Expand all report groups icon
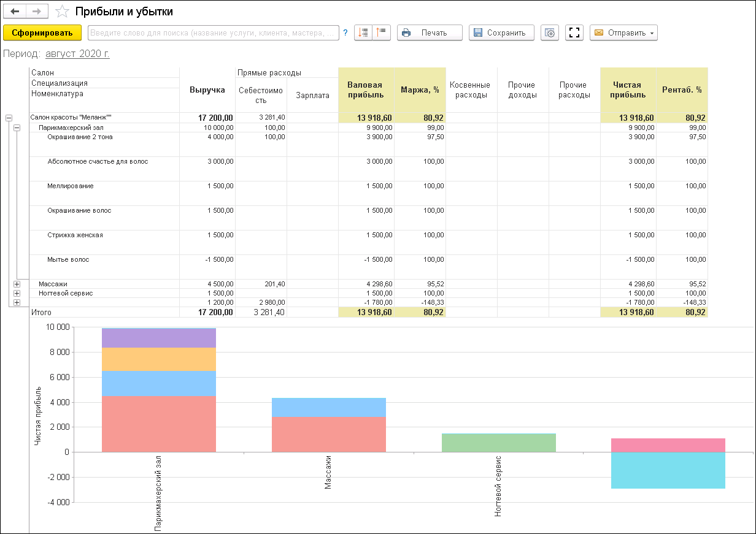The height and width of the screenshot is (534, 756). [363, 32]
